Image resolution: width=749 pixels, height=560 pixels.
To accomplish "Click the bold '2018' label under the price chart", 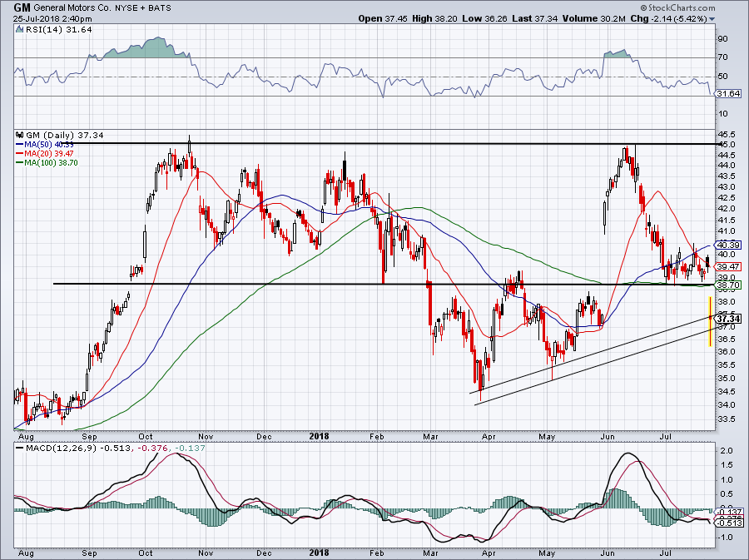I will pyautogui.click(x=319, y=436).
